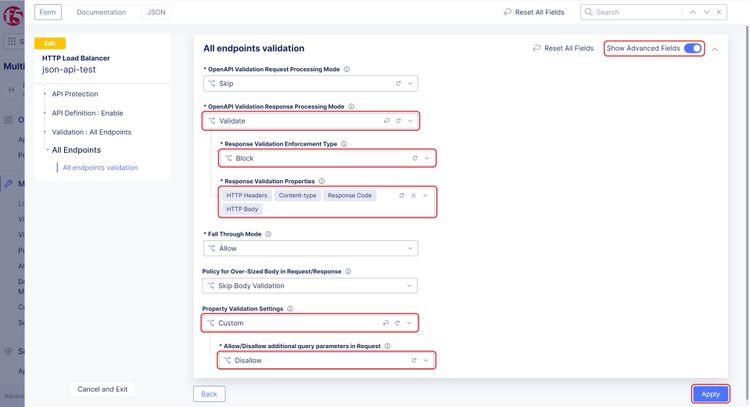
Task: Switch to the Documentation tab
Action: coord(101,12)
